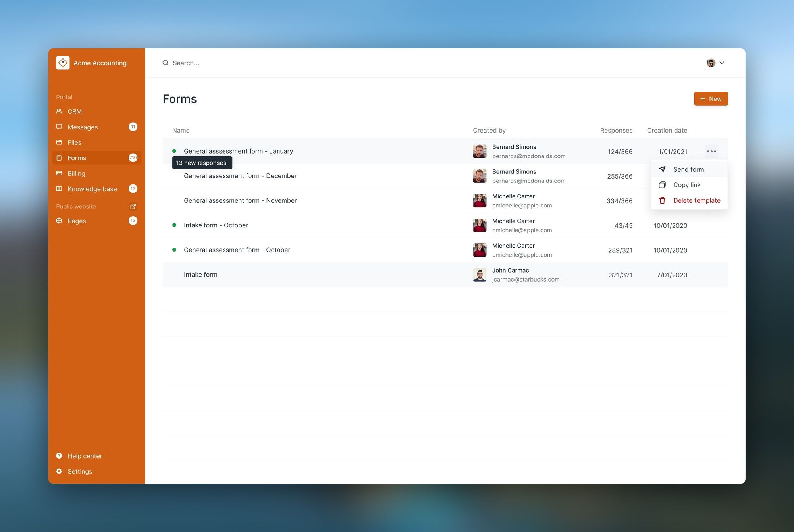The height and width of the screenshot is (532, 794).
Task: Choose Send form from context menu
Action: [x=688, y=169]
